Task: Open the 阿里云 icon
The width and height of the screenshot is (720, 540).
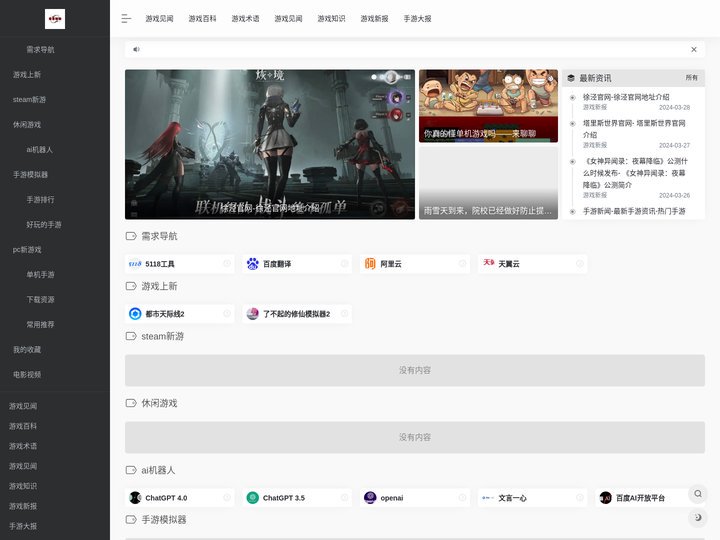Action: tap(370, 264)
